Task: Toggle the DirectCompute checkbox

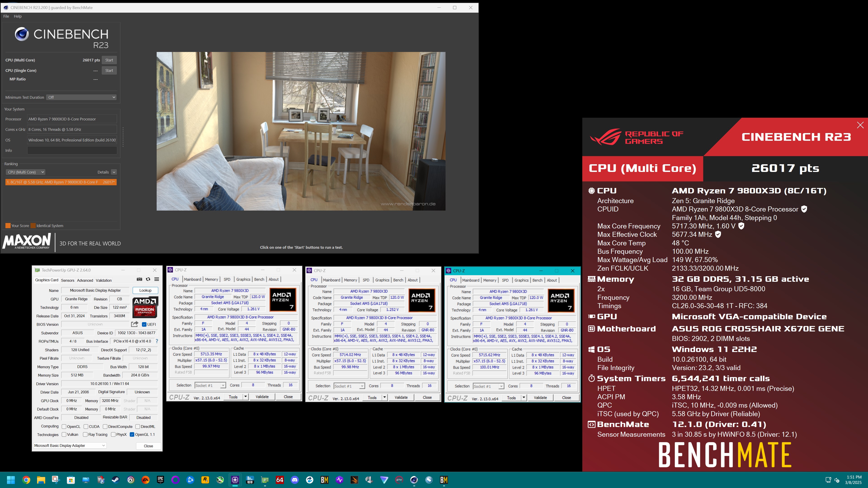Action: tap(105, 426)
